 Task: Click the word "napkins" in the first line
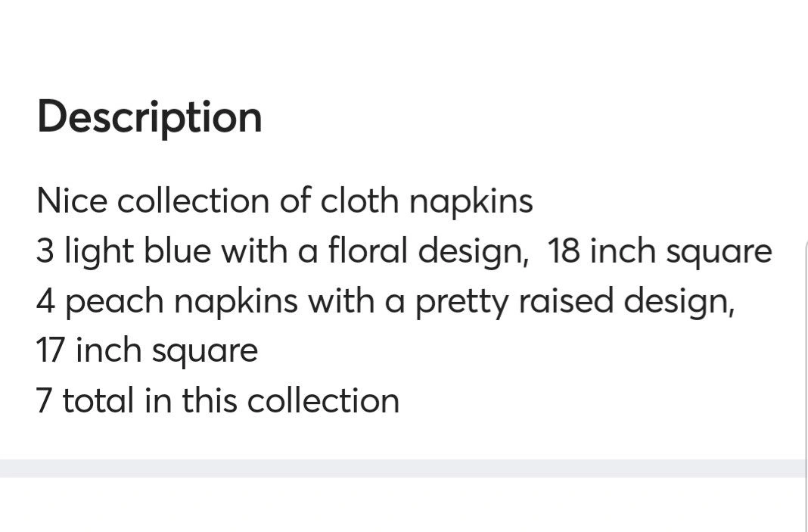click(x=471, y=201)
